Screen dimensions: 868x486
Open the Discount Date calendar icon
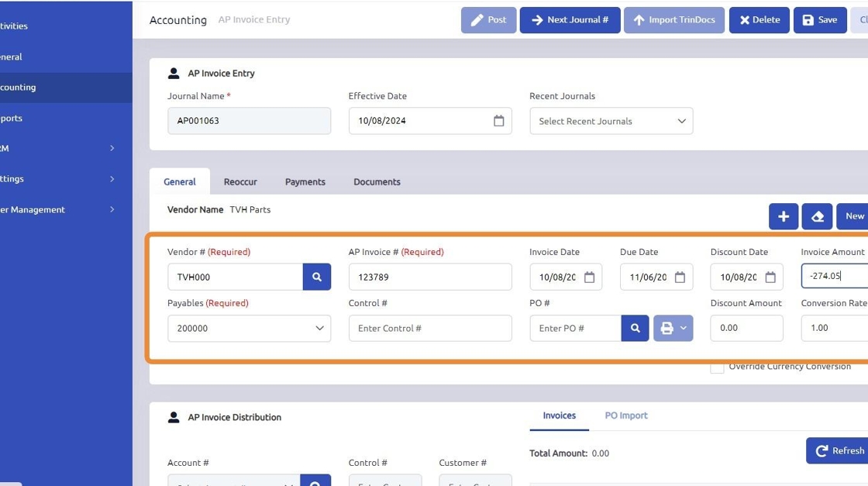[x=770, y=277]
